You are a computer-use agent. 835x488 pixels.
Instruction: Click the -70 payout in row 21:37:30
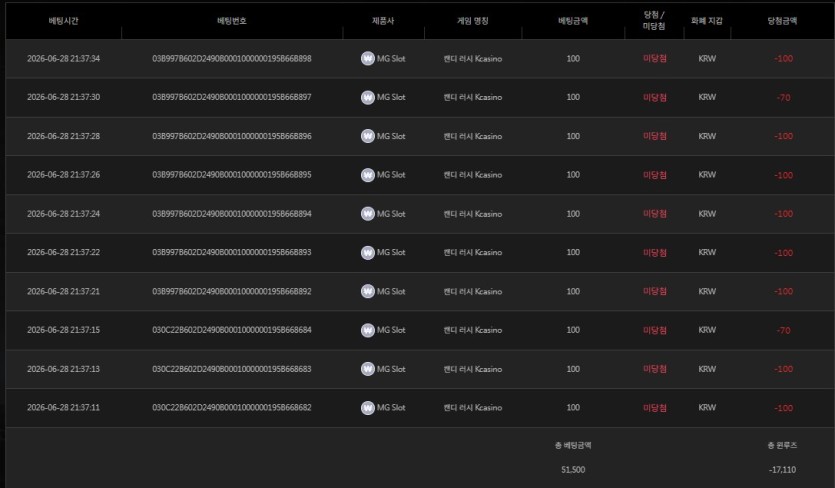click(783, 97)
